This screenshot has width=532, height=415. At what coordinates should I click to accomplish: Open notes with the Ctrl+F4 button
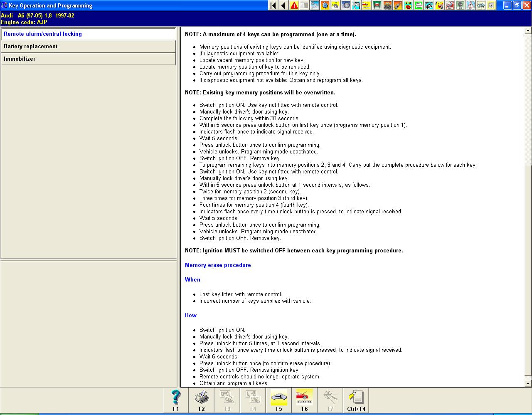(x=356, y=400)
